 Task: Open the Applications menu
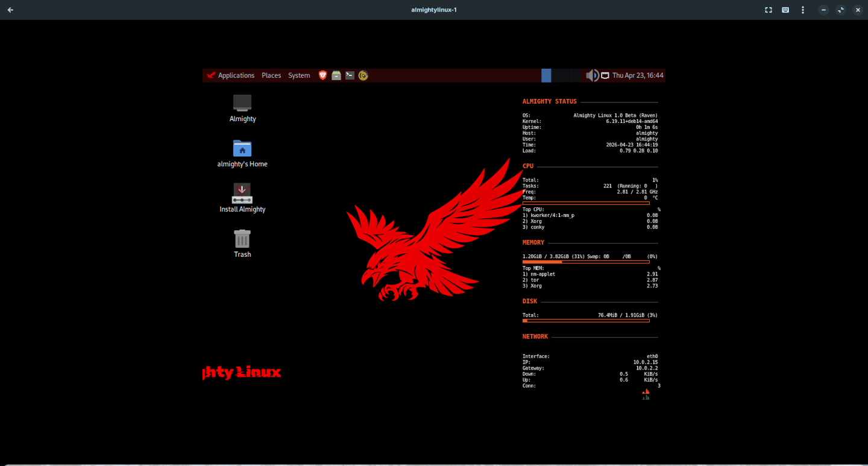[230, 75]
